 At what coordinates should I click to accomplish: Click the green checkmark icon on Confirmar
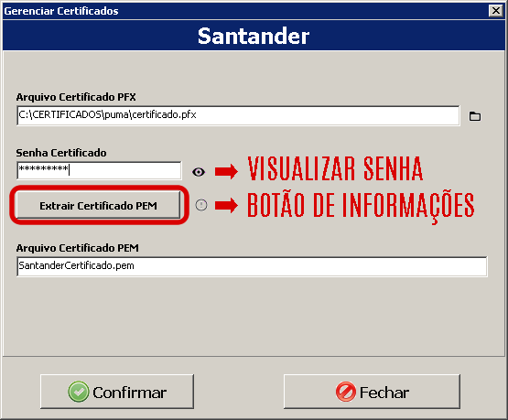tap(79, 392)
